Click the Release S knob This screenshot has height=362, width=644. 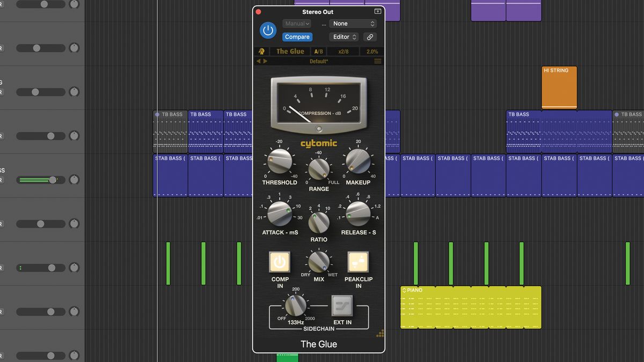[x=357, y=213]
